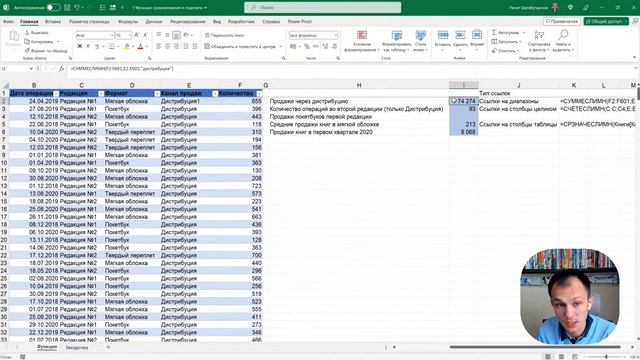Open the Данные ribbon tab
The height and width of the screenshot is (360, 640).
tap(153, 21)
